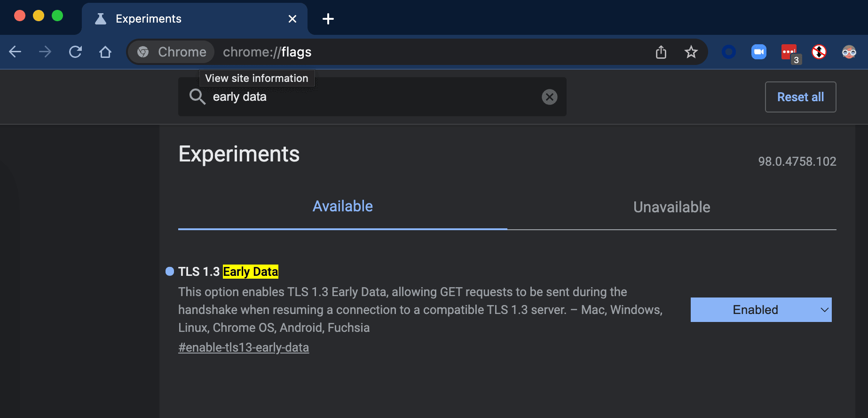Clear the flags search text

(x=549, y=97)
